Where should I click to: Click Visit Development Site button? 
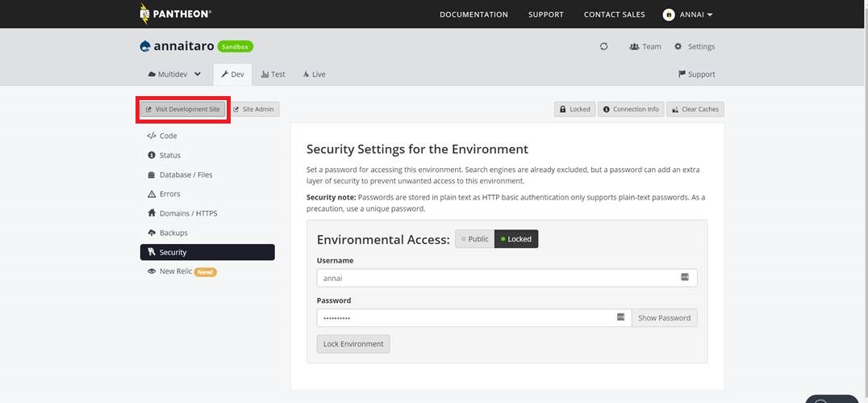pos(182,109)
